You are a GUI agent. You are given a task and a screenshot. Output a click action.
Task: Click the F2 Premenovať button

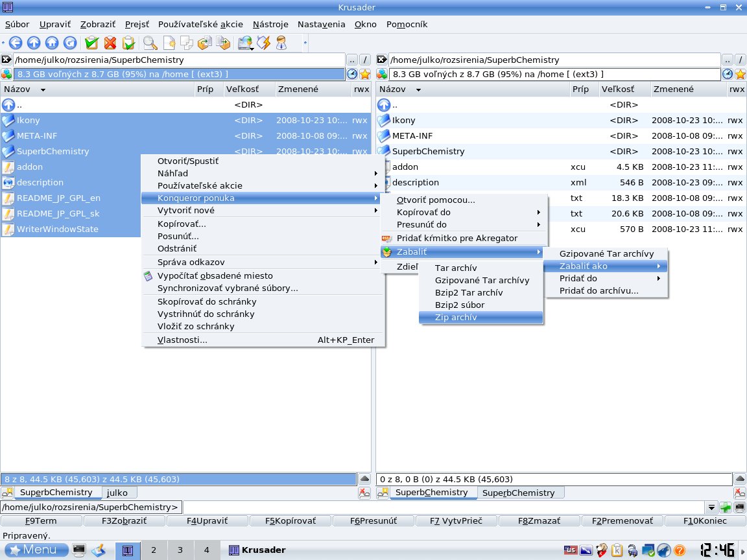[622, 521]
